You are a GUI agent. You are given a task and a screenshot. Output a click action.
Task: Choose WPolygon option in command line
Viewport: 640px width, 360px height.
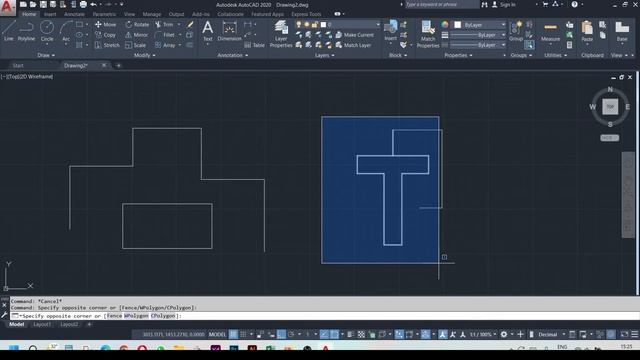click(x=136, y=316)
